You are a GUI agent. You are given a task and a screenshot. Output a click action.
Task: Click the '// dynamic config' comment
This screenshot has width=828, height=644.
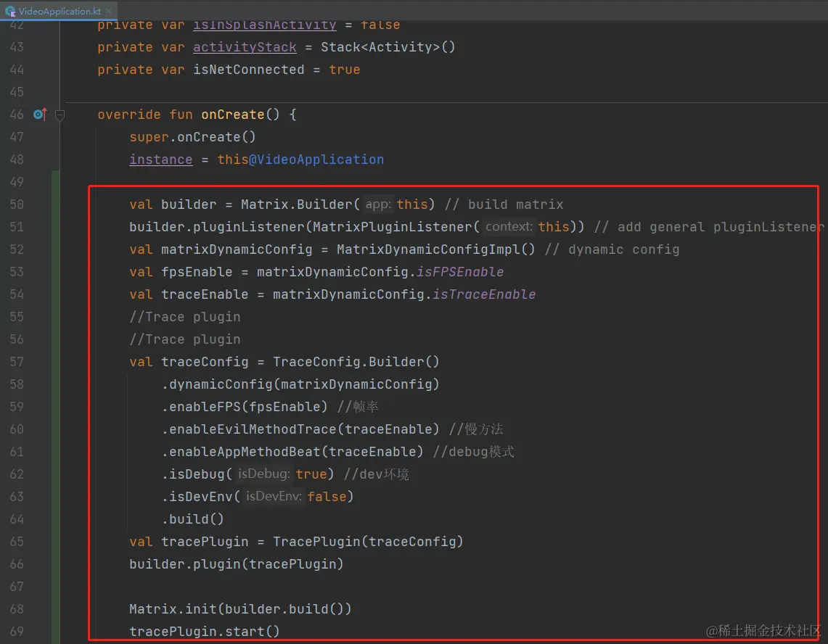(x=612, y=249)
